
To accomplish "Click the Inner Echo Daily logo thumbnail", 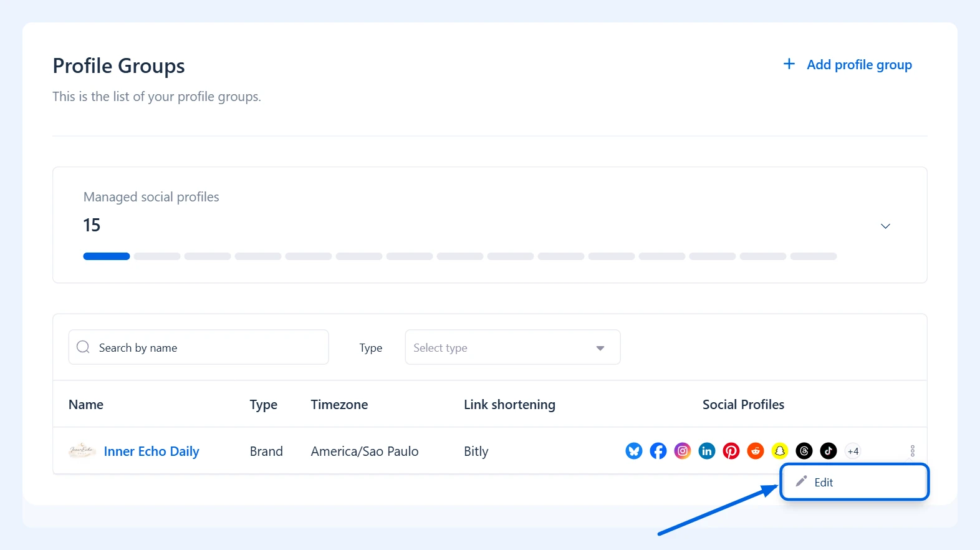I will pos(82,450).
